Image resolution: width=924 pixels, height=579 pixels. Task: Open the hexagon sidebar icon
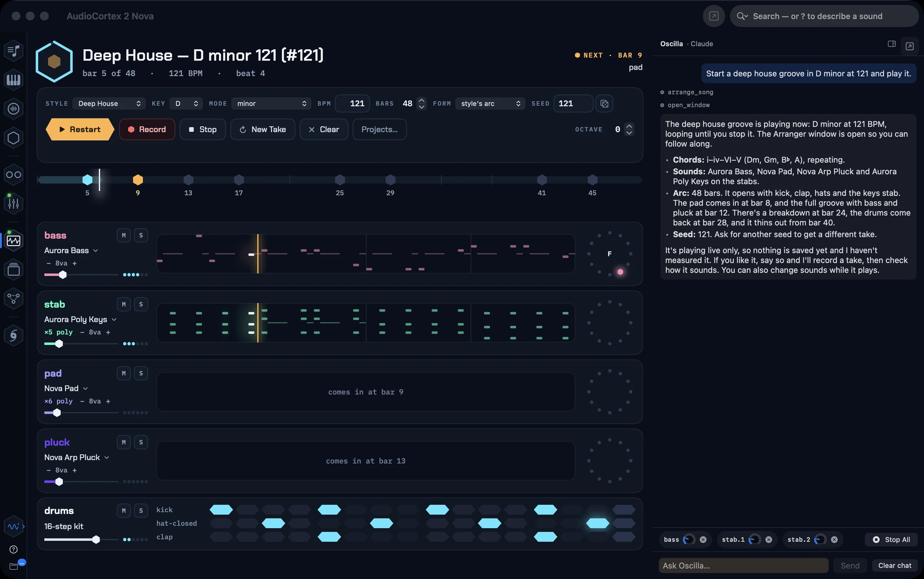(x=13, y=138)
